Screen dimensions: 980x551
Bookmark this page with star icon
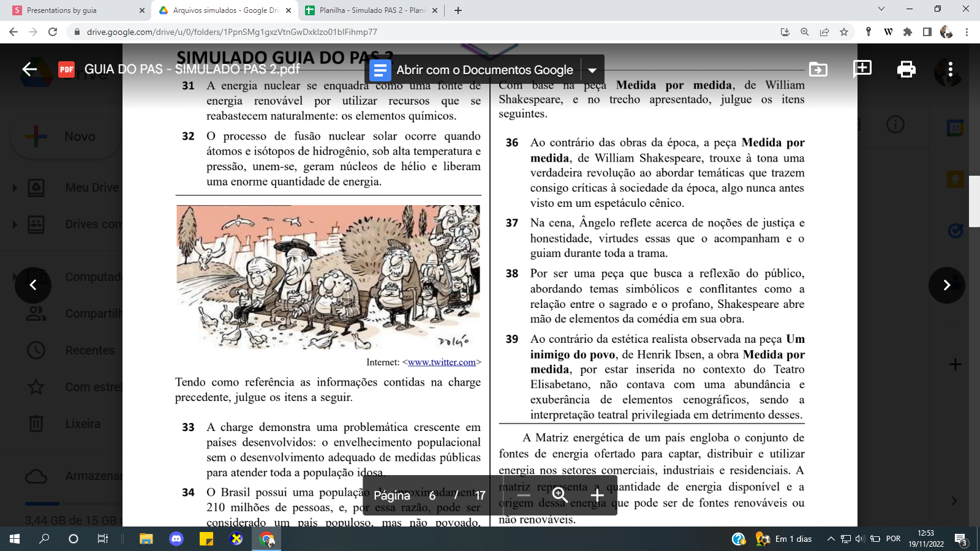[844, 32]
